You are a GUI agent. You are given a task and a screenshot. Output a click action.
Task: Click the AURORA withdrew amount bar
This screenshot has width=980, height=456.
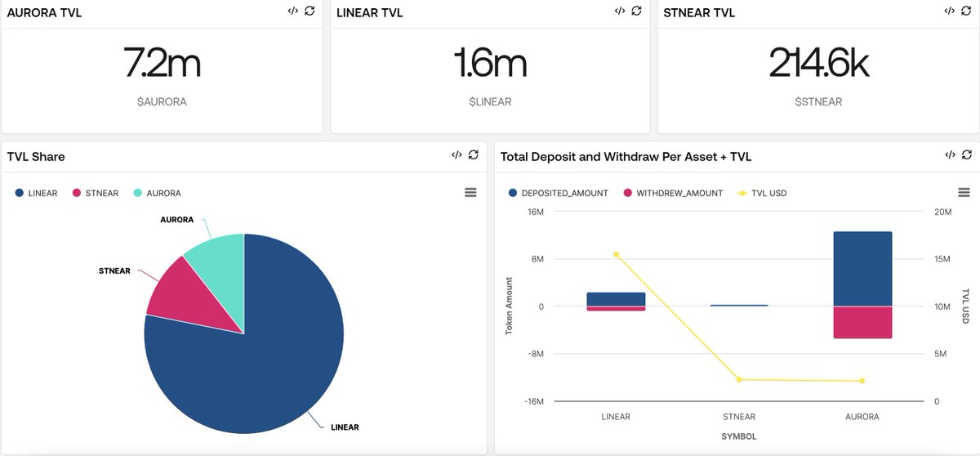(862, 322)
